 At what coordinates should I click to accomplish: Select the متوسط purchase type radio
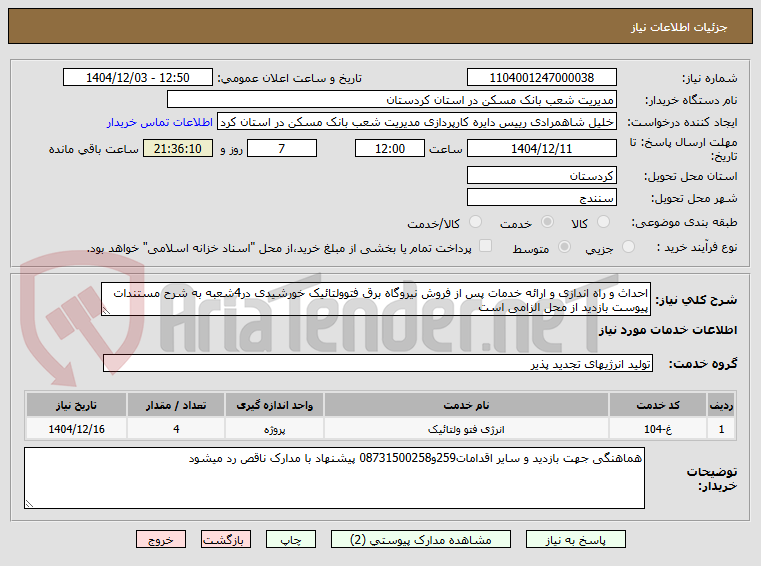564,247
